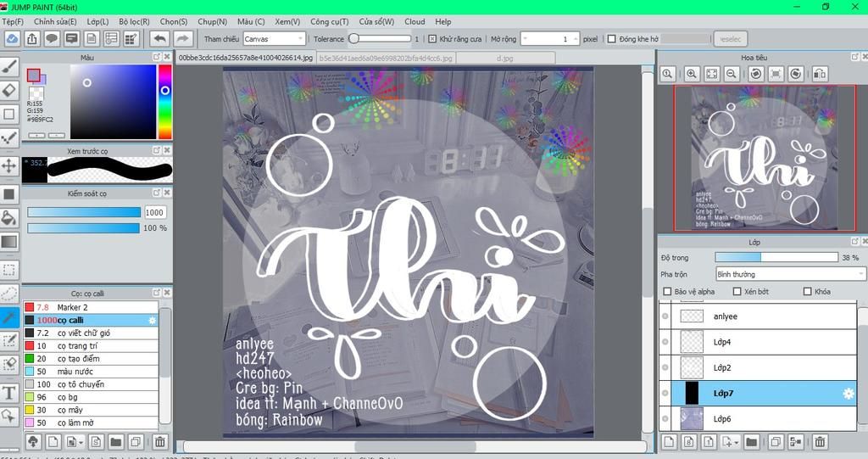Rotate the canvas left in the Navigator
This screenshot has width=868, height=459.
(x=756, y=74)
